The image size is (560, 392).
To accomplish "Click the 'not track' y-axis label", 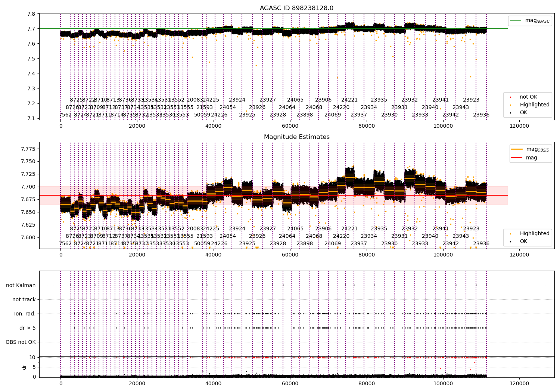I will (24, 299).
